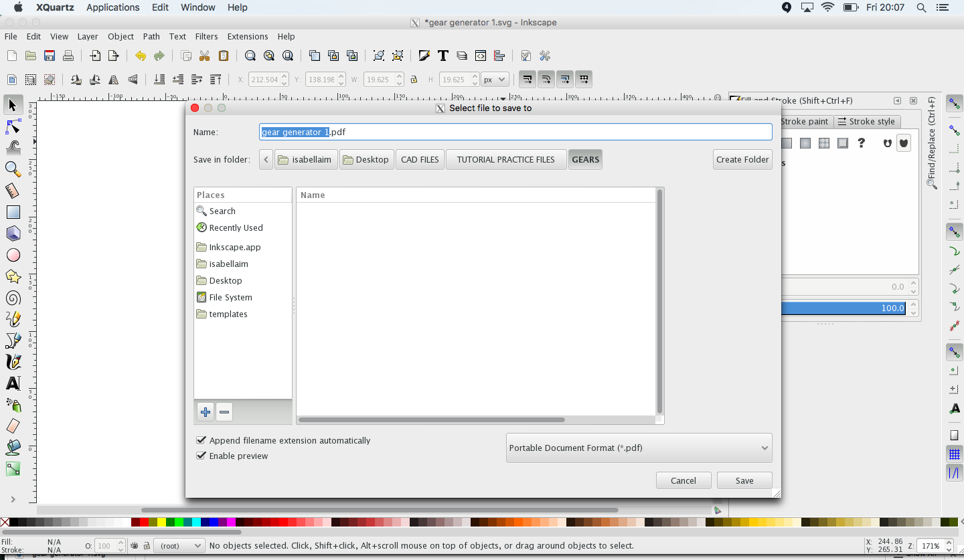Adjust the H height stepper
Viewport: 964px width, 560px height.
[x=475, y=79]
